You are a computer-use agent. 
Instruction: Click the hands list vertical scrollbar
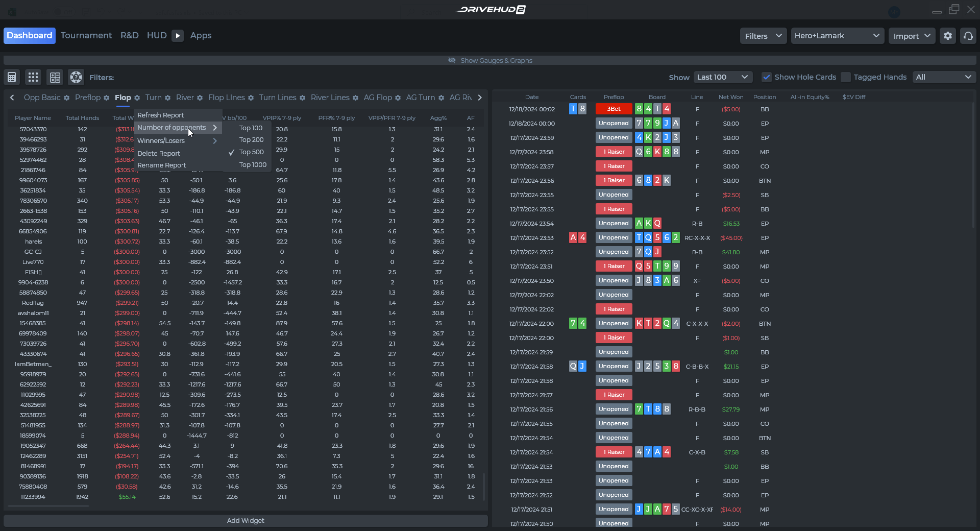tap(974, 164)
